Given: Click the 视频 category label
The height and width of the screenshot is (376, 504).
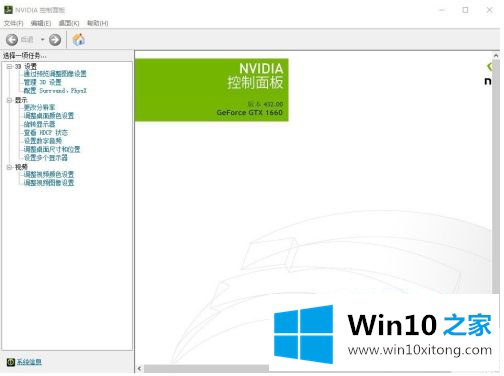Looking at the screenshot, I should (21, 167).
